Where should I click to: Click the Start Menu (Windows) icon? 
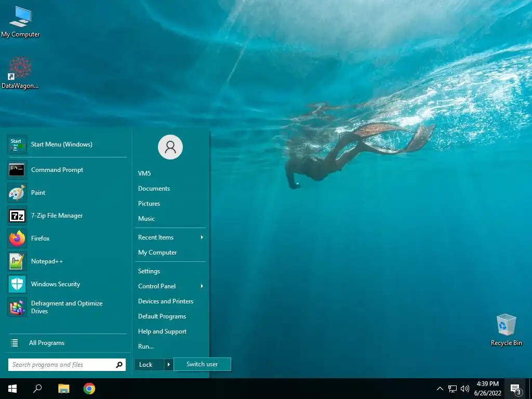coord(17,144)
